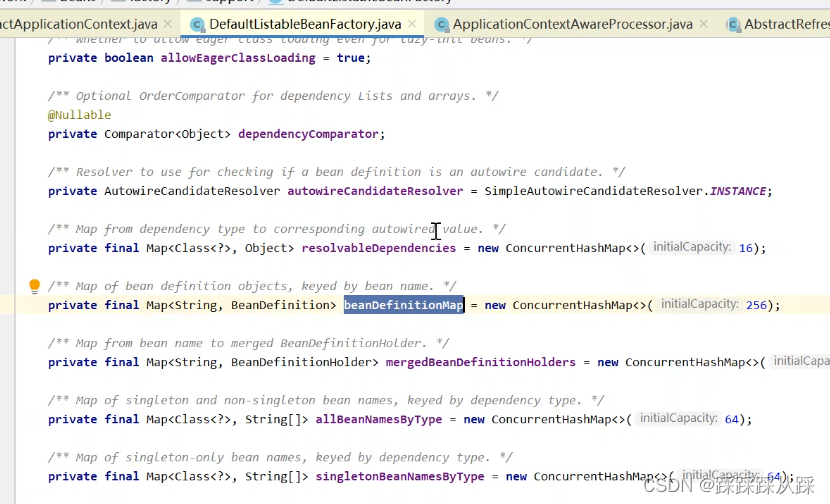The width and height of the screenshot is (830, 504).
Task: Click class icon on ApplicationContextAwareProcessor.java tab
Action: pos(441,24)
